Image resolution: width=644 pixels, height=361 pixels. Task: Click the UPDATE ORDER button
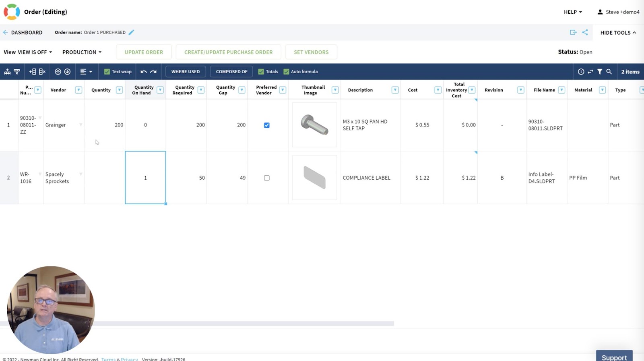(144, 52)
